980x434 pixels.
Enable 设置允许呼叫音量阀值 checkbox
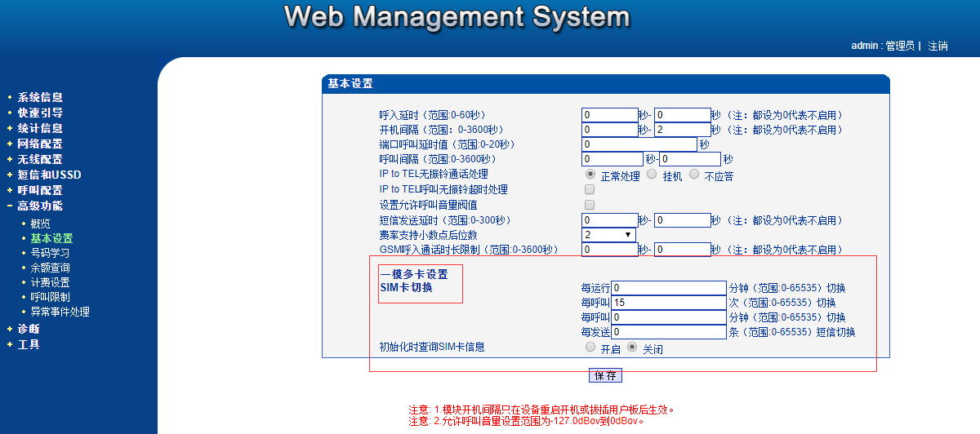click(x=590, y=205)
